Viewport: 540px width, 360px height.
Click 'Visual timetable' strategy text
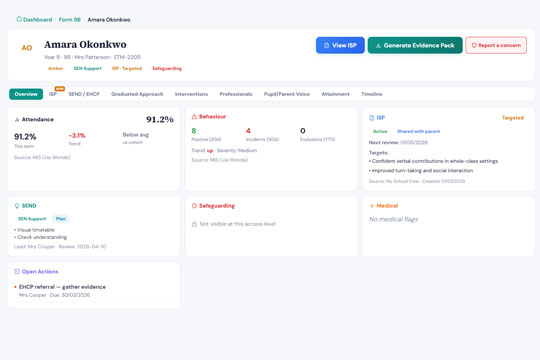36,230
